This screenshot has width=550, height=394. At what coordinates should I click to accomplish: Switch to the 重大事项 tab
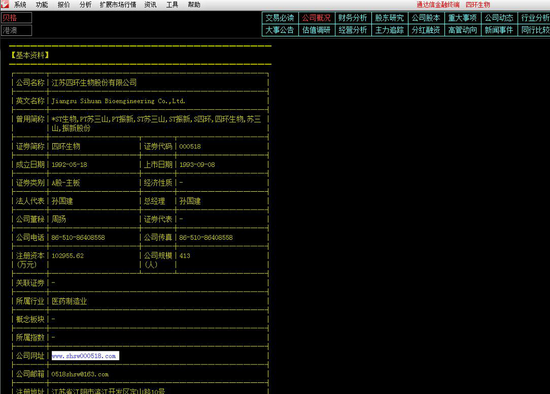coord(462,18)
